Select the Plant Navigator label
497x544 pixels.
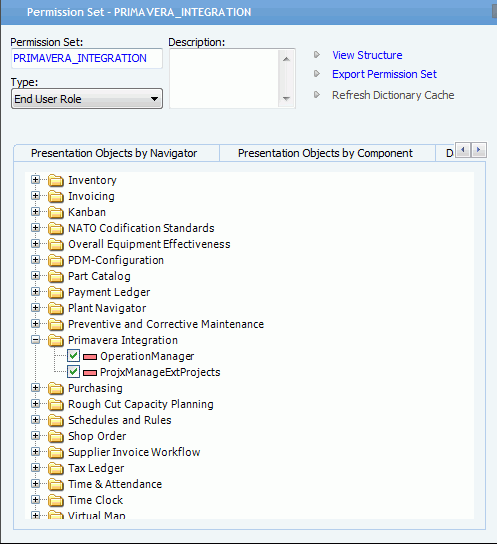[x=107, y=308]
